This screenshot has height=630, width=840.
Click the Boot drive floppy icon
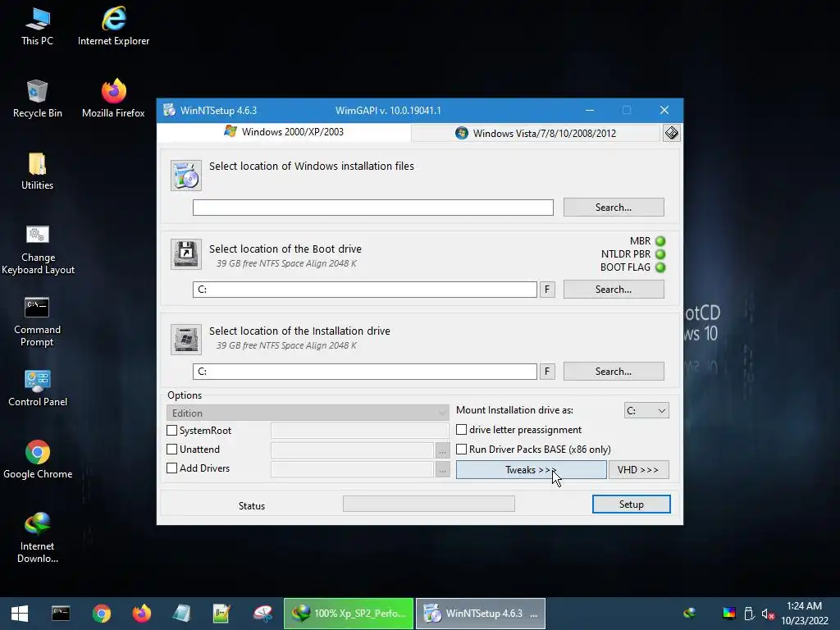pyautogui.click(x=186, y=254)
